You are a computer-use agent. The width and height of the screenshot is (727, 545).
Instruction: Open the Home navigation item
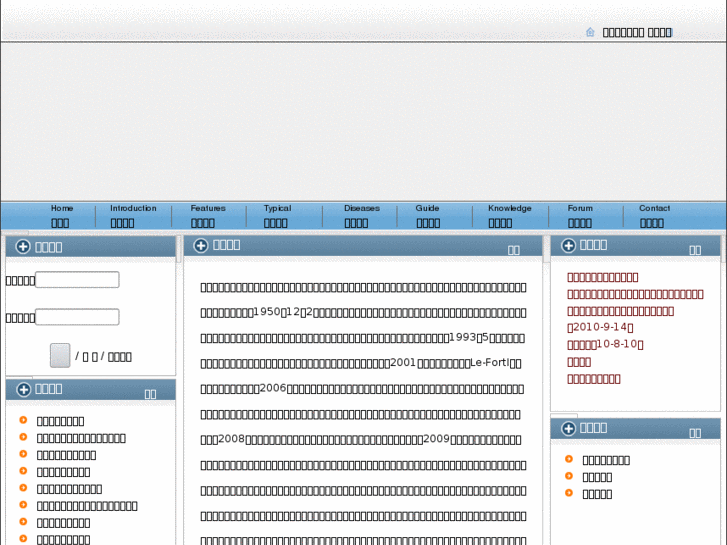pos(61,216)
